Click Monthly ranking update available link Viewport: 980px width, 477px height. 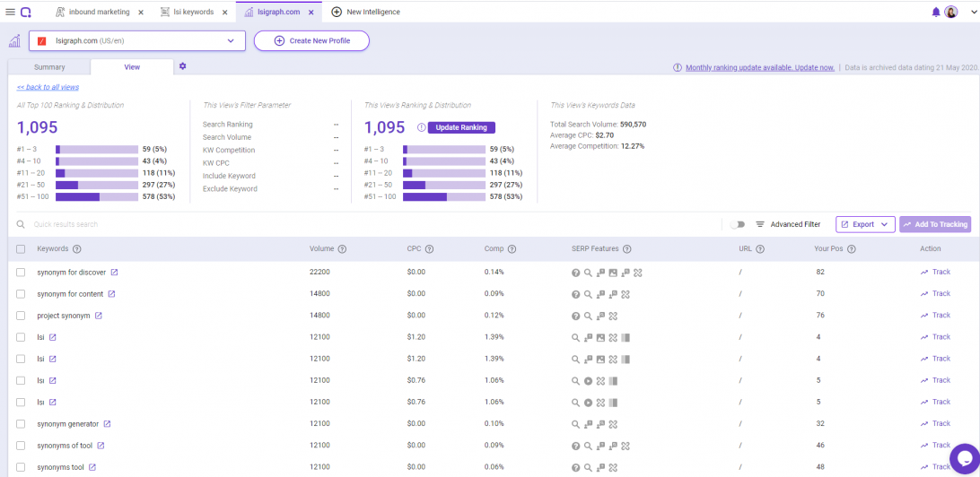[x=760, y=67]
